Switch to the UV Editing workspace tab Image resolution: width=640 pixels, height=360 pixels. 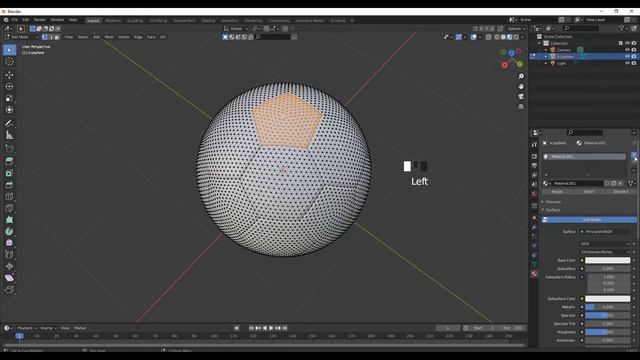tap(158, 20)
